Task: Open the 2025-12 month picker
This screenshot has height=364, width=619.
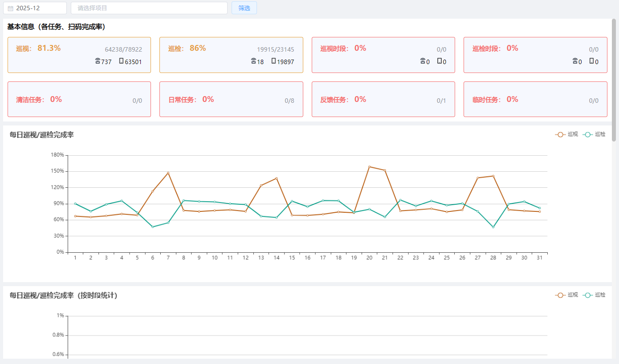Action: click(36, 8)
